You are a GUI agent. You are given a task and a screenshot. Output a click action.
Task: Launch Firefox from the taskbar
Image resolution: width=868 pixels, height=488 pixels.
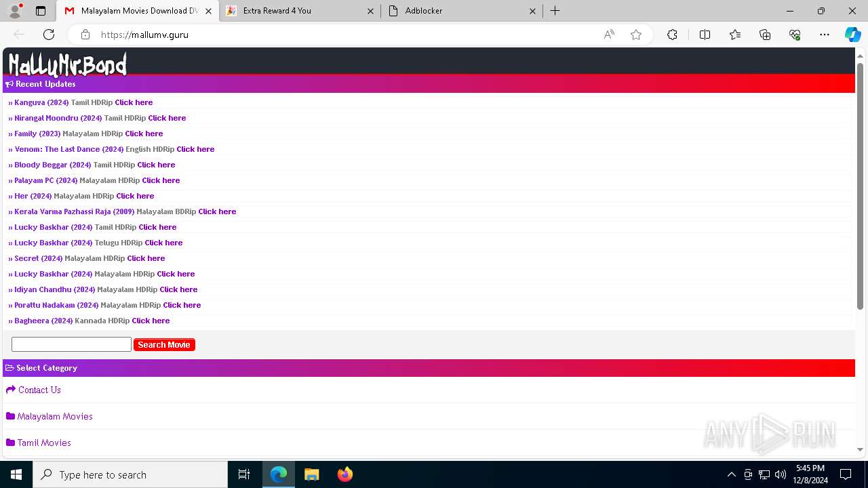pyautogui.click(x=344, y=474)
